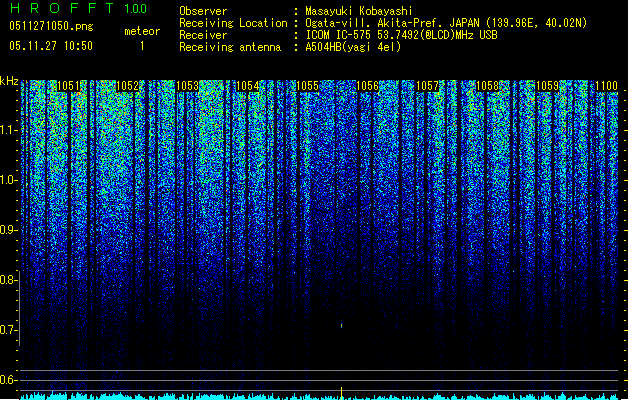This screenshot has width=629, height=400.
Task: Click the 1055 time marker
Action: click(307, 86)
